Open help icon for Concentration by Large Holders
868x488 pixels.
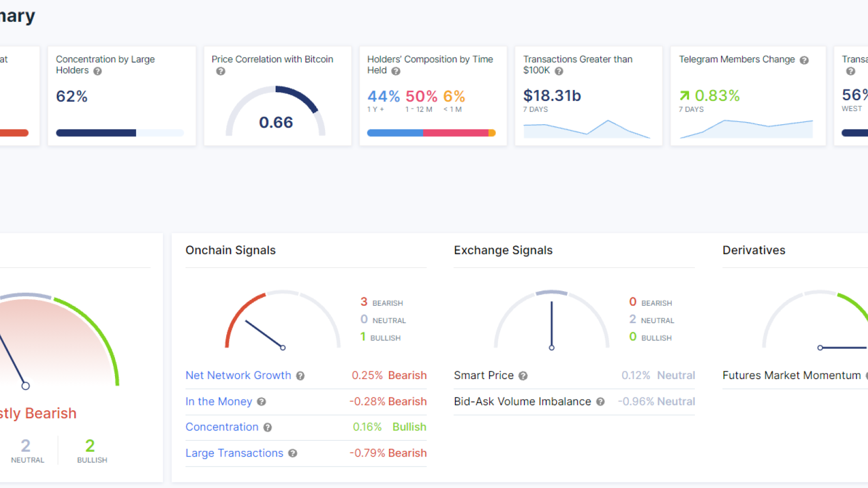[x=98, y=71]
